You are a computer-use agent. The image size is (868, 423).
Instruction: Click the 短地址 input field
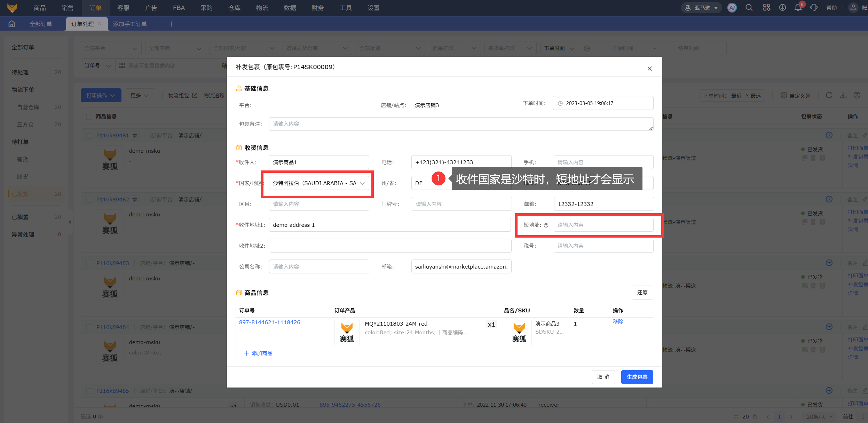pyautogui.click(x=603, y=225)
